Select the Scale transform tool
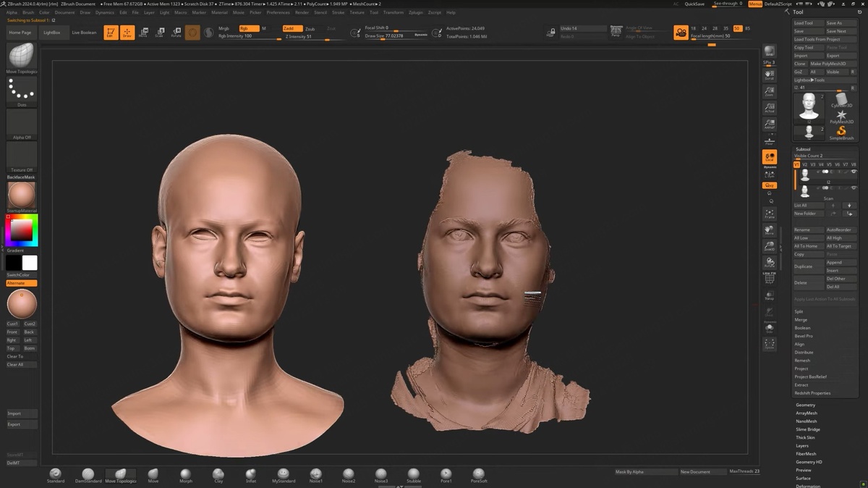 coord(159,33)
